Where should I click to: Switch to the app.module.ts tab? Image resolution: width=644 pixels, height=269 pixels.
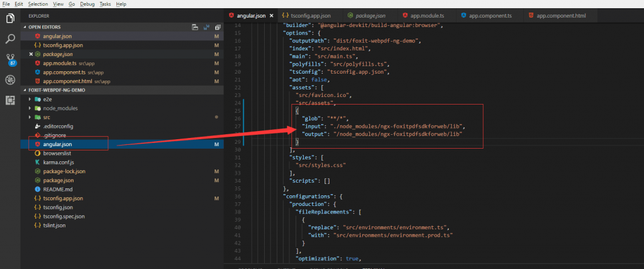coord(427,16)
